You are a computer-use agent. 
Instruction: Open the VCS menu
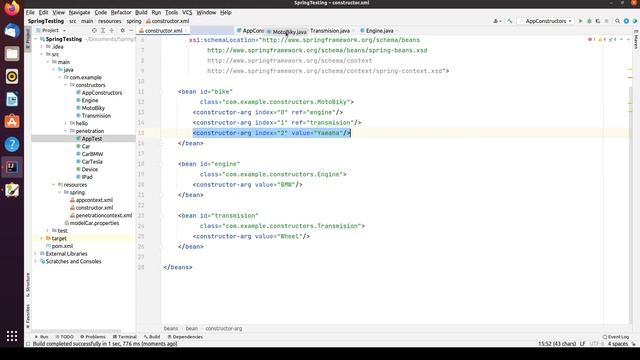pyautogui.click(x=187, y=12)
